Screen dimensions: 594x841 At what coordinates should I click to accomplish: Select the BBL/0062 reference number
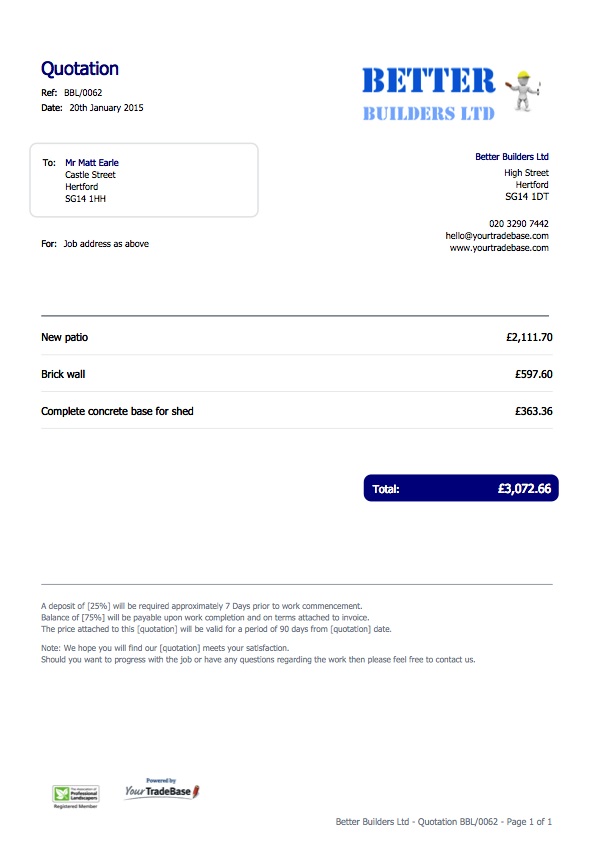tap(83, 93)
